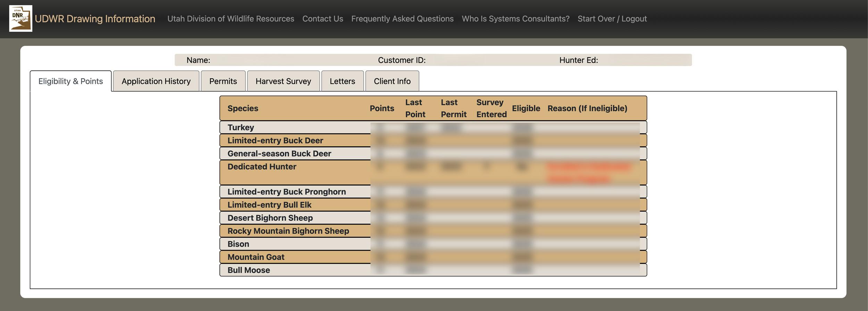
Task: Open Who Is Systems Consultants? link
Action: click(516, 19)
